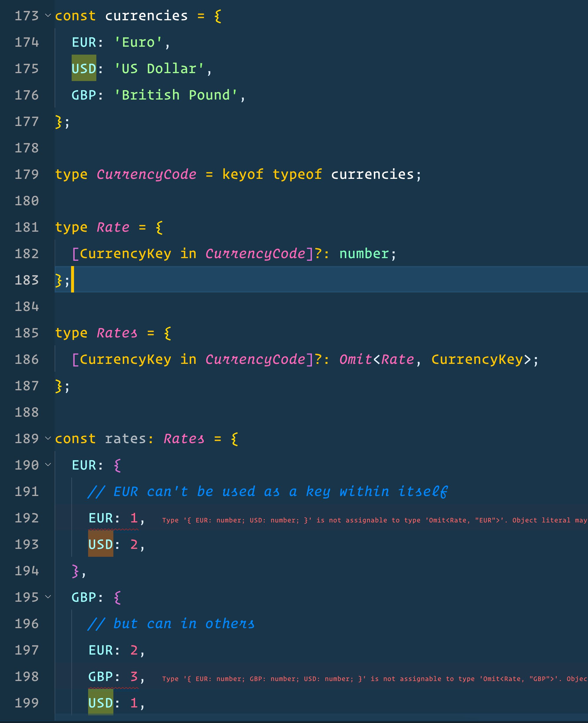Click the inline error message on line 192
This screenshot has width=588, height=723.
(373, 520)
